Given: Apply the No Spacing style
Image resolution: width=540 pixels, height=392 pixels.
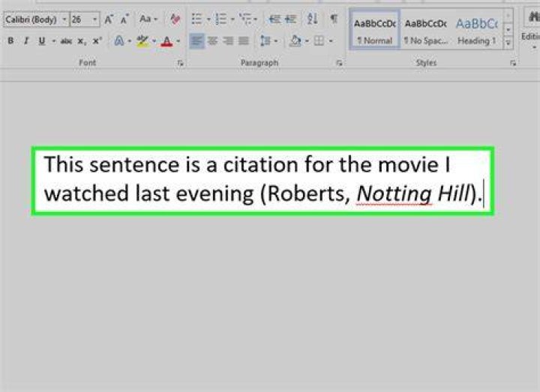Looking at the screenshot, I should pos(426,31).
